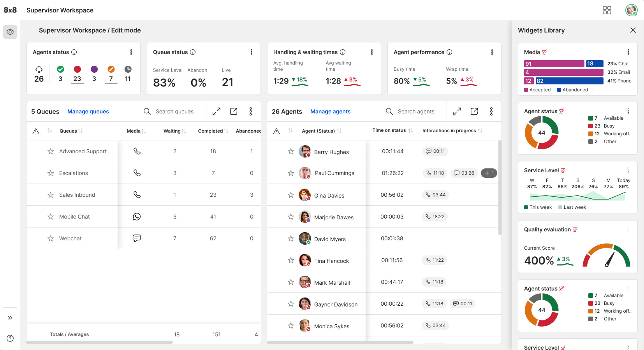Pop out the Agents table in new window
Viewport: 644px width, 350px height.
tap(474, 112)
